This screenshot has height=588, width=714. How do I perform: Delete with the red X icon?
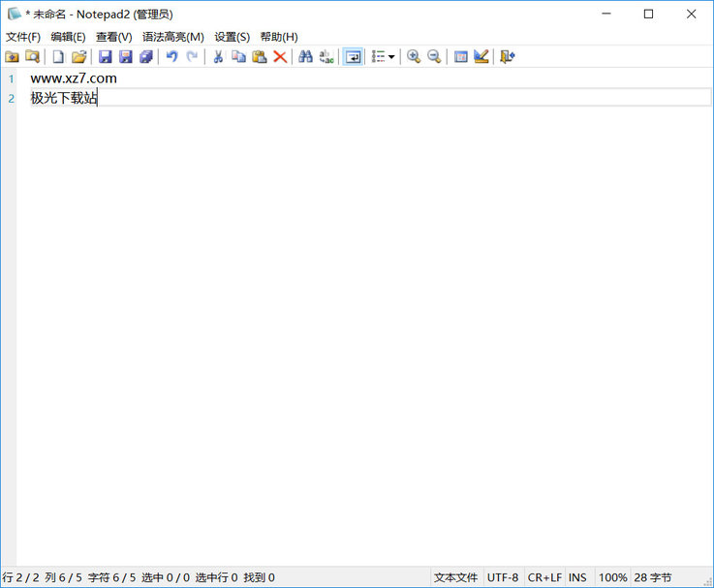pyautogui.click(x=280, y=57)
